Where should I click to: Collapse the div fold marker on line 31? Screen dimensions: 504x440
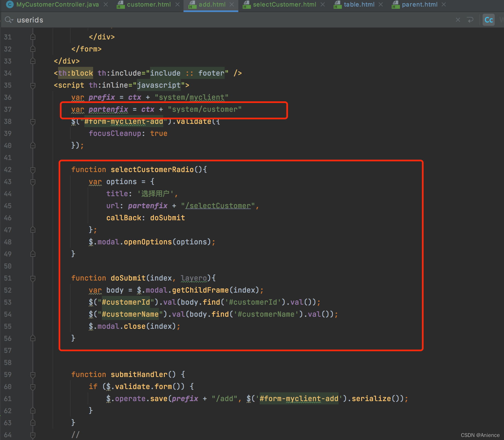[x=33, y=37]
